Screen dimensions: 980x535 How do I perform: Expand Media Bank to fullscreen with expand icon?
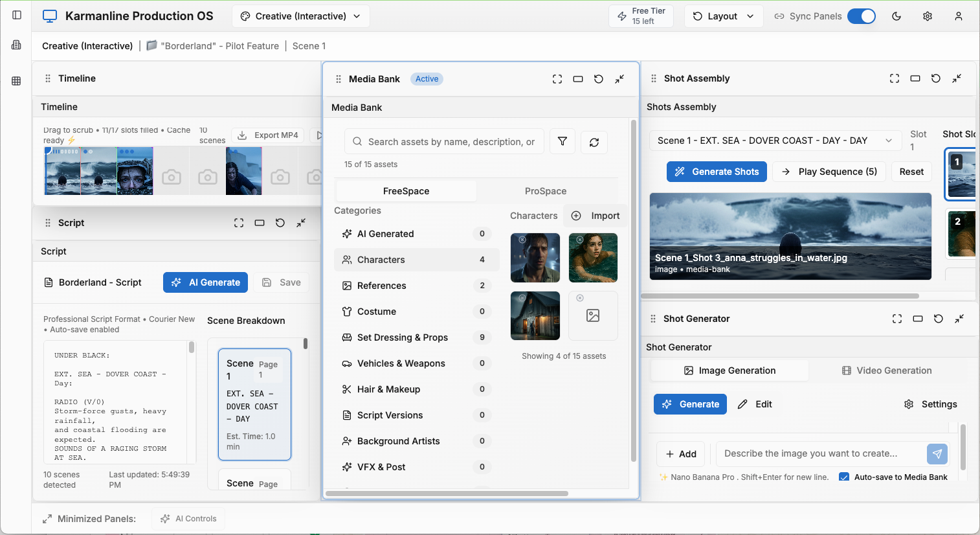(557, 78)
